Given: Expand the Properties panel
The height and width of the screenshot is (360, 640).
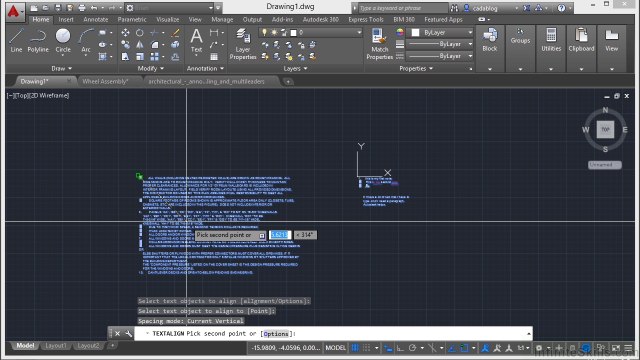Looking at the screenshot, I should click(416, 69).
